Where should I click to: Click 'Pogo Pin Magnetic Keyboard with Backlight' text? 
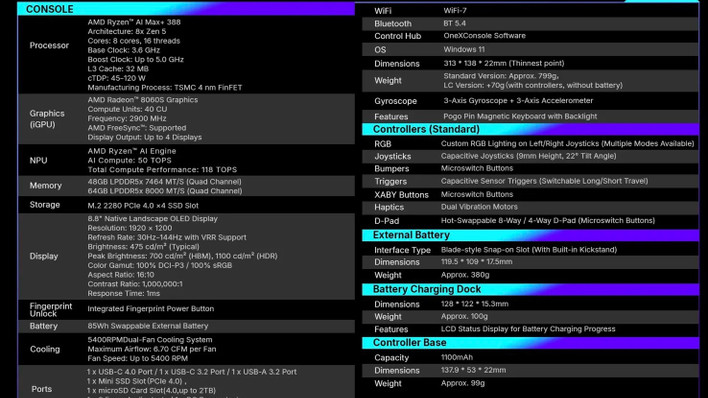tap(520, 116)
